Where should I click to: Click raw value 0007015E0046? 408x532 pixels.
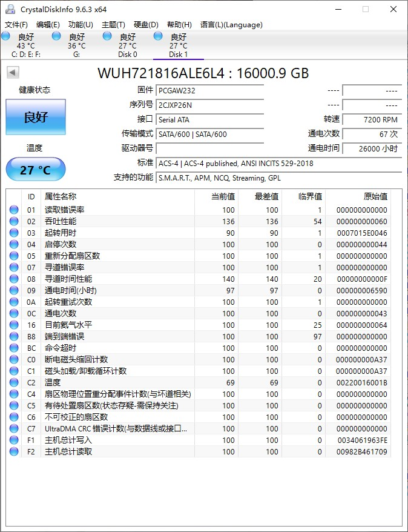(362, 233)
